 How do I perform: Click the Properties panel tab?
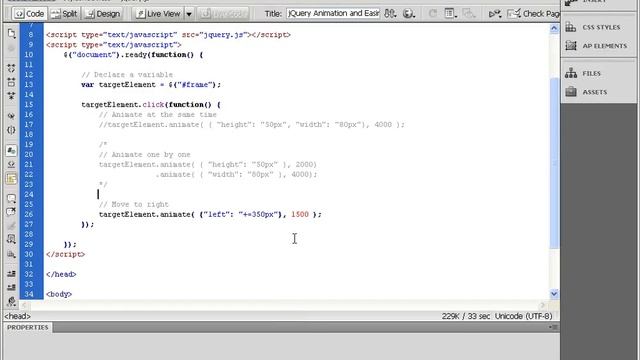pyautogui.click(x=27, y=327)
